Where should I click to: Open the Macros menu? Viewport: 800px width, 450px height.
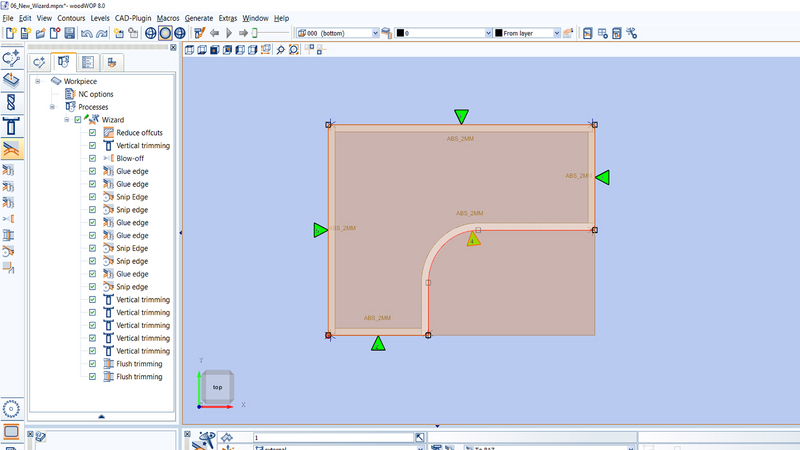(x=168, y=18)
